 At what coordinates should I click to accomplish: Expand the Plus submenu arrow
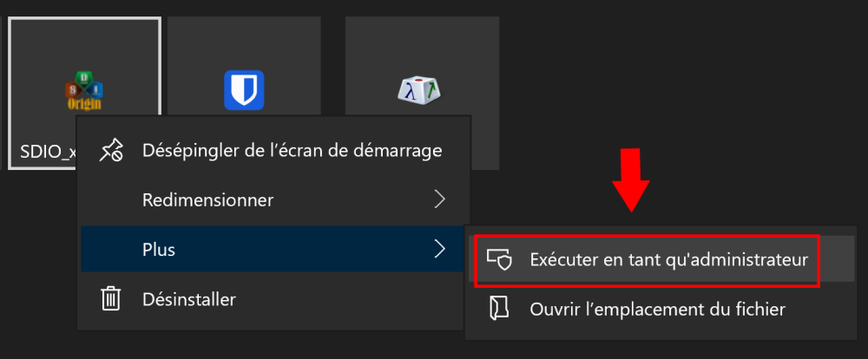(440, 250)
